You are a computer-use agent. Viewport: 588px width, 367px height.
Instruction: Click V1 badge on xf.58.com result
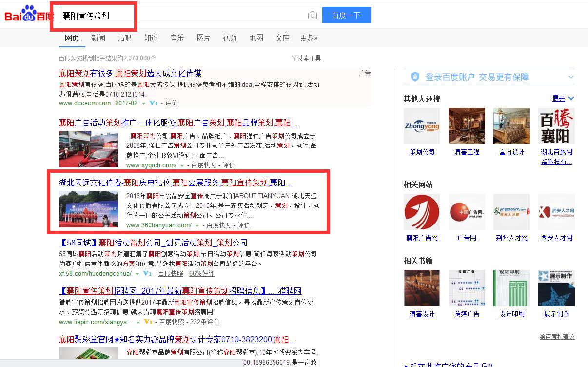coord(147,273)
